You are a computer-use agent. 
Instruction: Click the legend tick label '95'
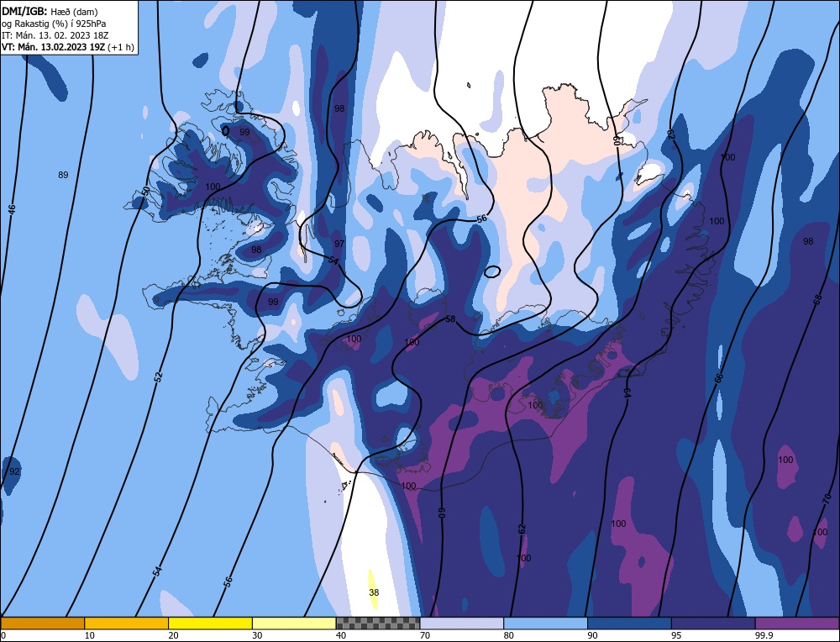coord(676,635)
